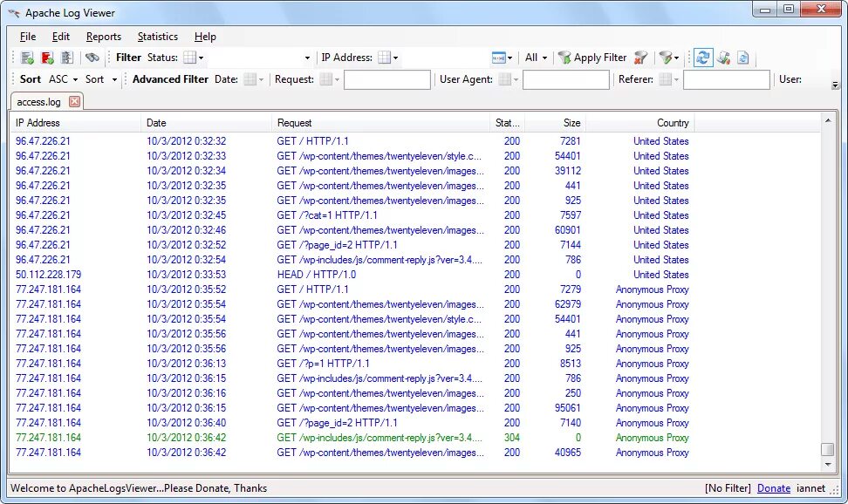Viewport: 848px width, 504px height.
Task: Open the ASC sort order dropdown
Action: tap(64, 79)
